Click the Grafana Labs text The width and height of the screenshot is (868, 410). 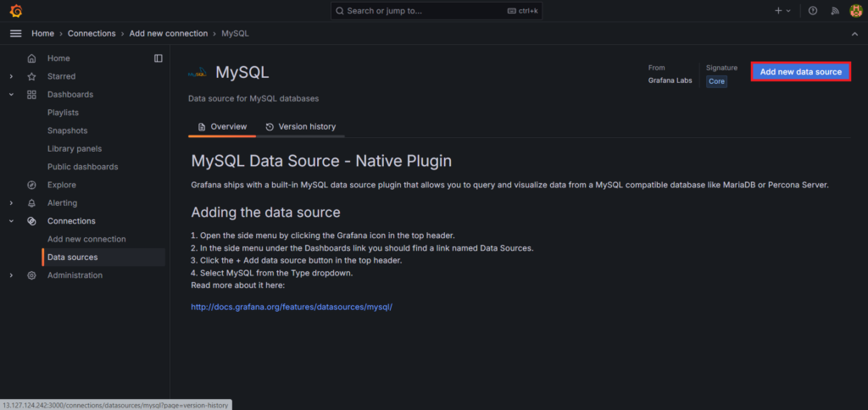click(670, 80)
